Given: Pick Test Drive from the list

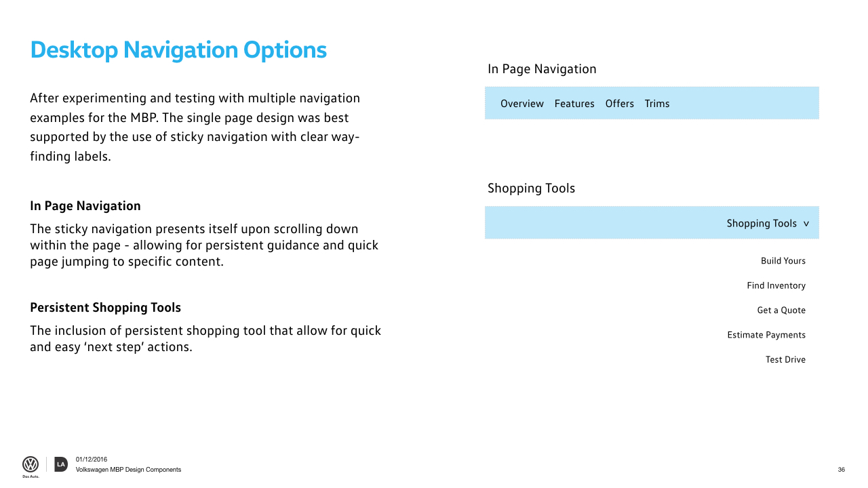Looking at the screenshot, I should click(x=785, y=359).
